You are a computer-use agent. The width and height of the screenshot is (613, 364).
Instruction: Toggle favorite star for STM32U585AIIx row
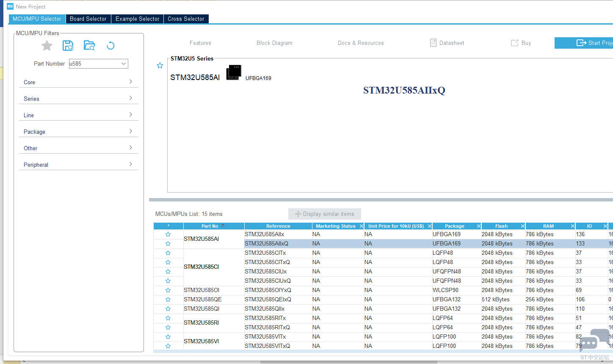pos(168,234)
